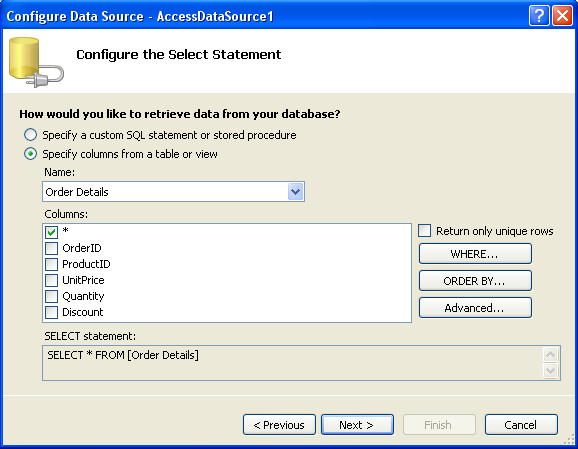Uncheck the asterisk all-columns checkbox
This screenshot has width=578, height=449.
coord(52,232)
